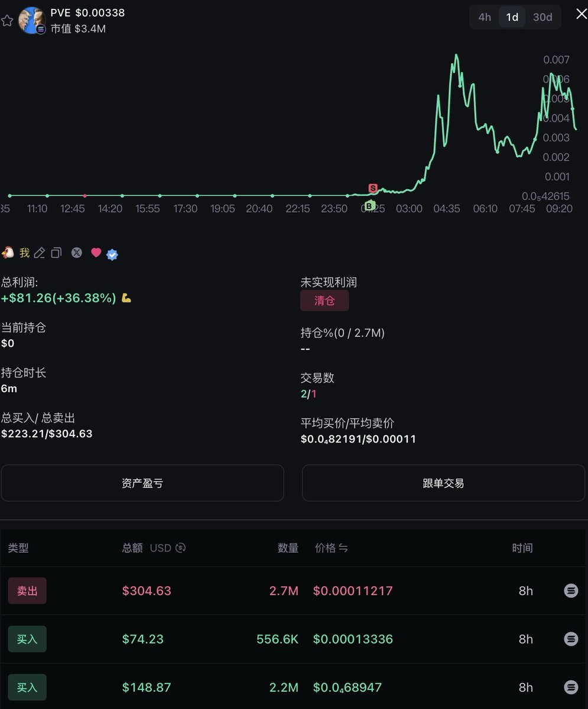Click the 市值 $3.4M market cap
This screenshot has height=709, width=588.
click(78, 28)
